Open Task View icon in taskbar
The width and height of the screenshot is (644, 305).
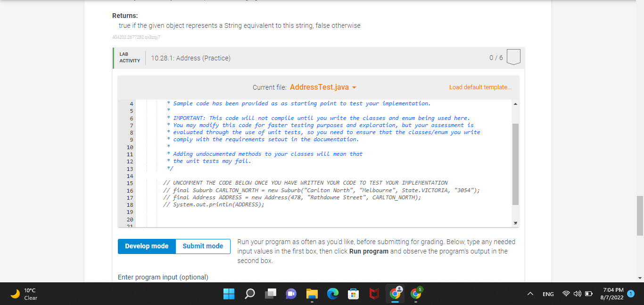coord(271,294)
